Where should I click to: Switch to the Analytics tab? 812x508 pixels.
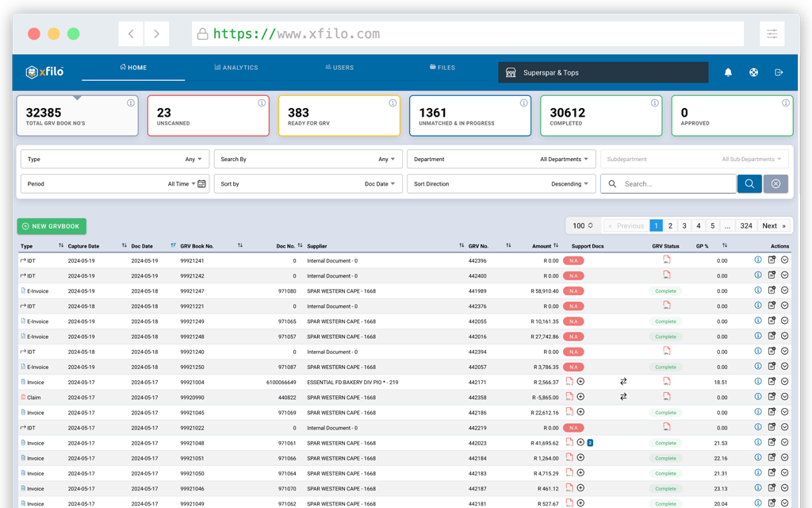coord(236,67)
